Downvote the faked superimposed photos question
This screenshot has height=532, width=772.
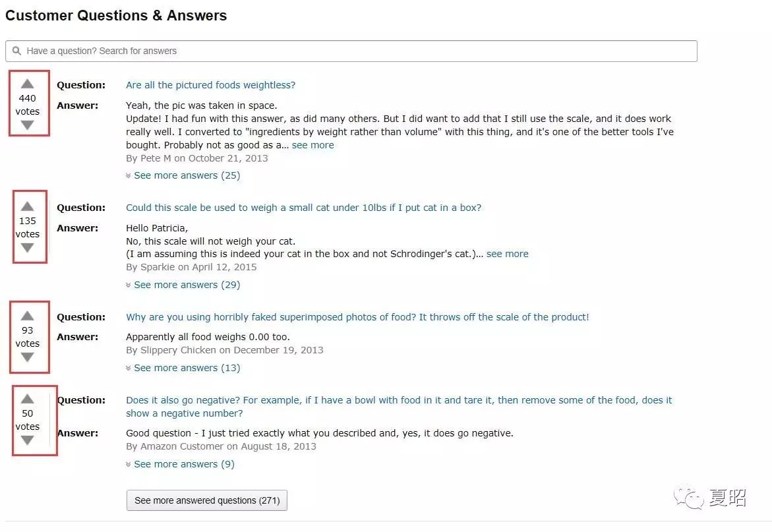[x=27, y=357]
